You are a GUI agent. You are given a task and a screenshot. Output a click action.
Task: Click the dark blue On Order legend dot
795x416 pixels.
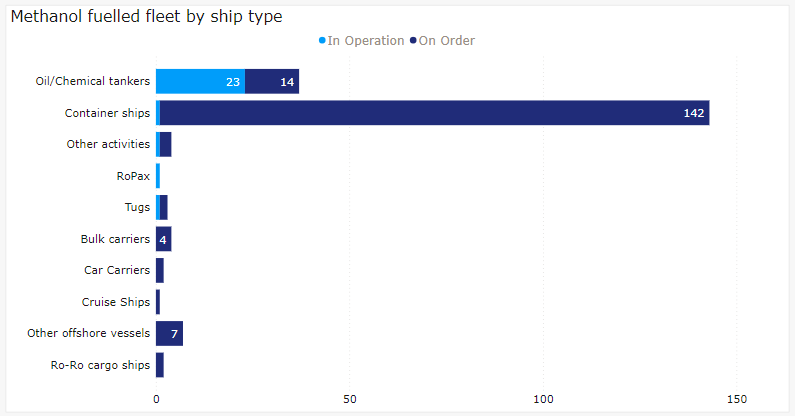pos(413,41)
